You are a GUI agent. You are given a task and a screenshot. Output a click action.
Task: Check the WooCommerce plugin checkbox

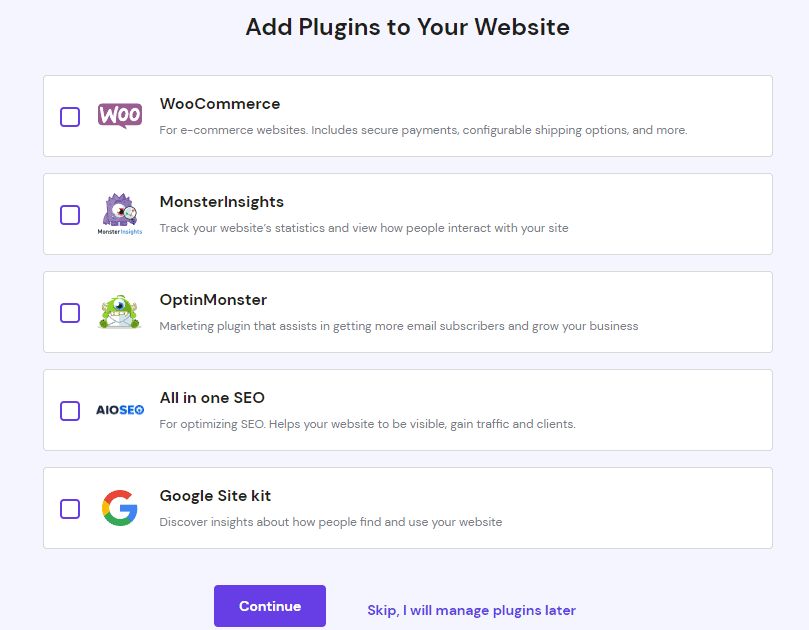coord(70,117)
